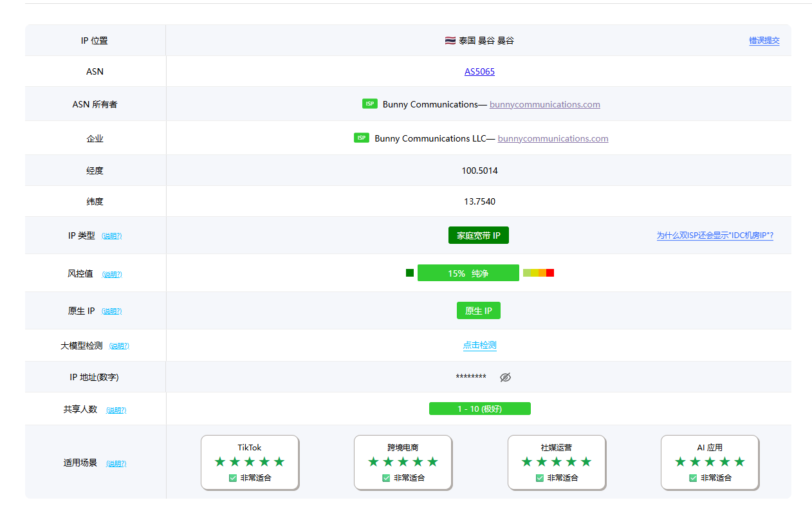Select the TikTok scenario card

[x=250, y=462]
